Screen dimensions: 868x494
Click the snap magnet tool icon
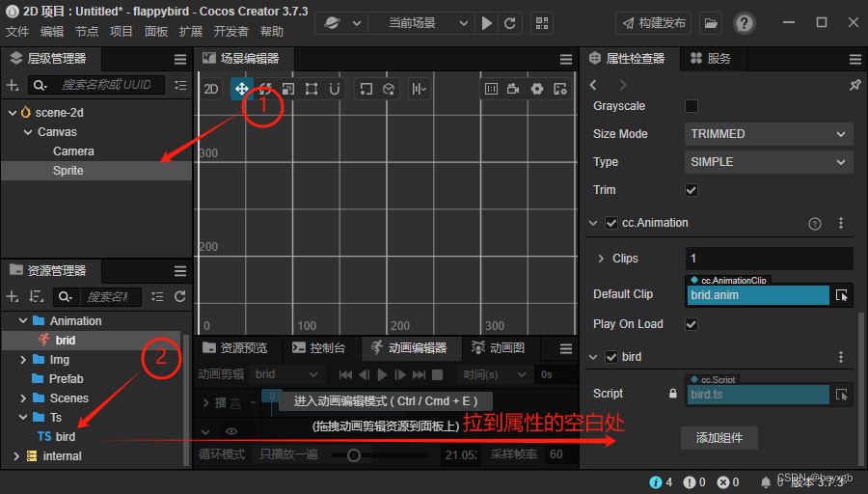pyautogui.click(x=335, y=89)
